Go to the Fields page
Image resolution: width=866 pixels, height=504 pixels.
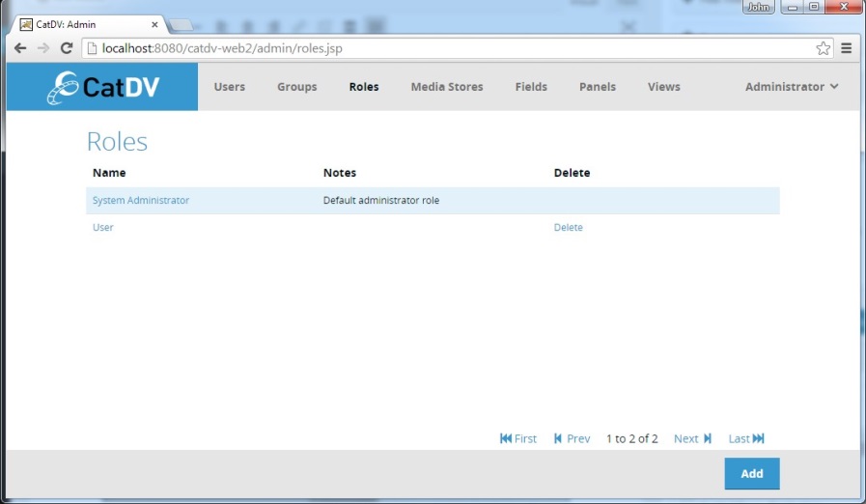531,87
